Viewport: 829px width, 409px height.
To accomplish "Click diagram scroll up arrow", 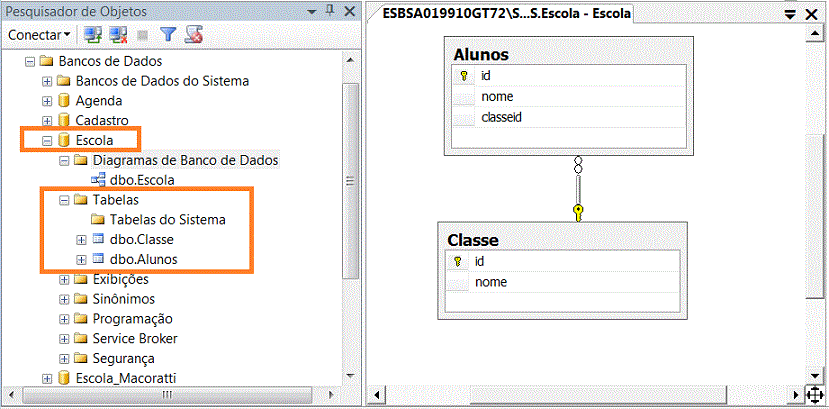I will point(814,35).
